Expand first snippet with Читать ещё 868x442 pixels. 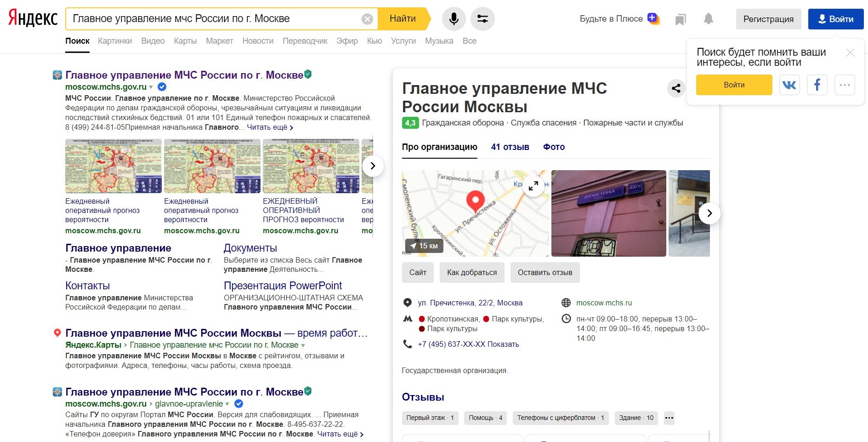(x=270, y=127)
